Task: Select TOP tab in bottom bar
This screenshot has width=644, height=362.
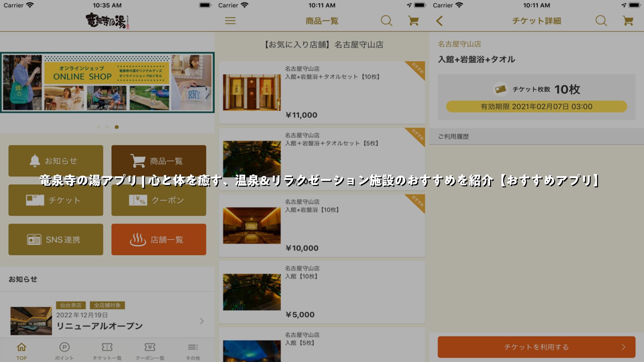Action: coord(21,351)
